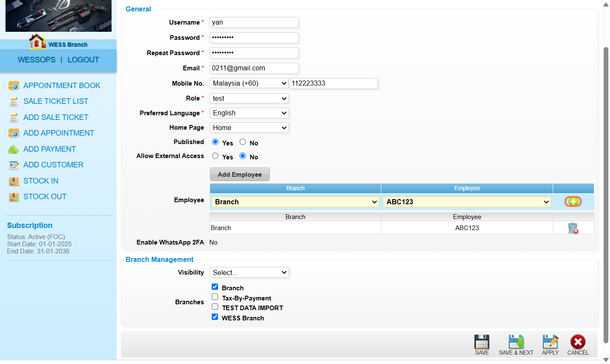Click the scrollbar up arrow

606,5
